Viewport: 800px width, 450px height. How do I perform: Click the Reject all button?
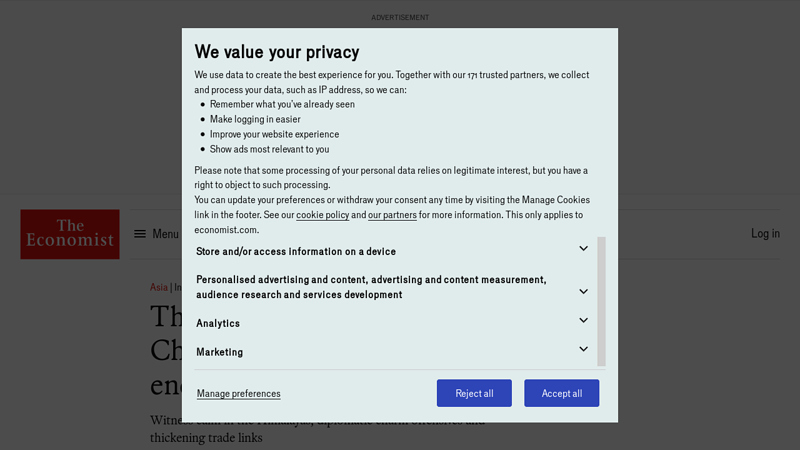[x=474, y=393]
